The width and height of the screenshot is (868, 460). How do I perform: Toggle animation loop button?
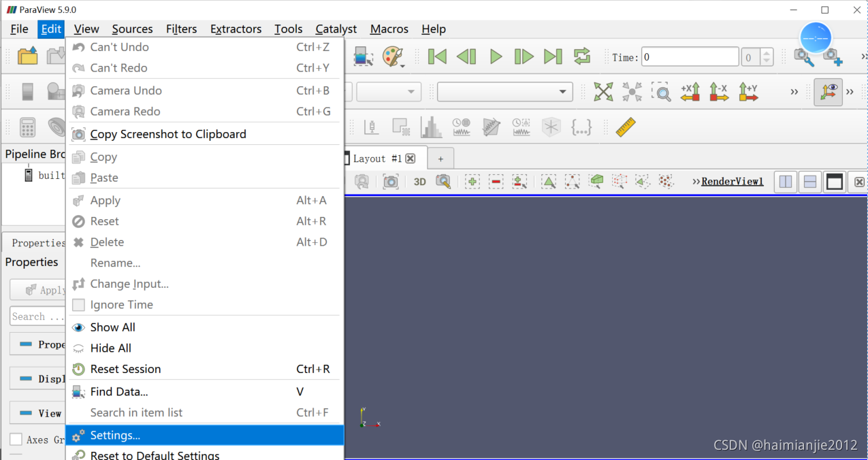pos(582,56)
